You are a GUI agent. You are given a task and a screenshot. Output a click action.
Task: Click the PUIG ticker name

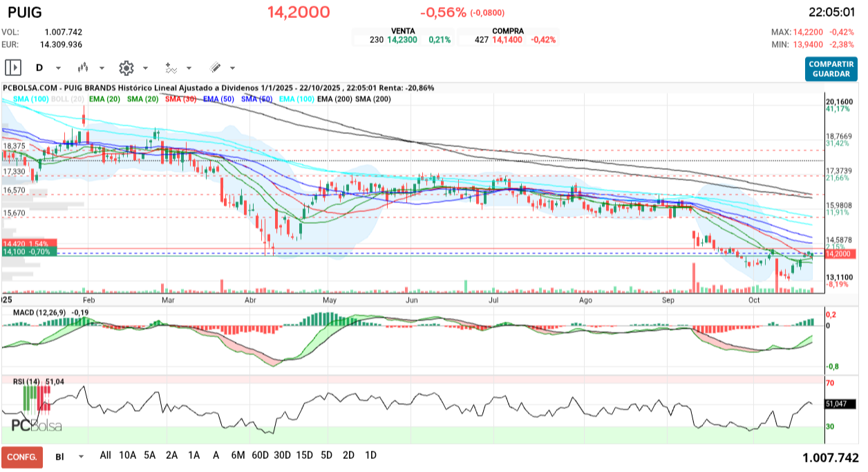[23, 12]
